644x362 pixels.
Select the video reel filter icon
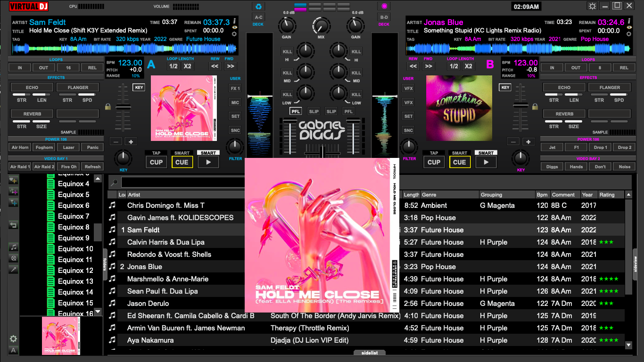(x=14, y=258)
